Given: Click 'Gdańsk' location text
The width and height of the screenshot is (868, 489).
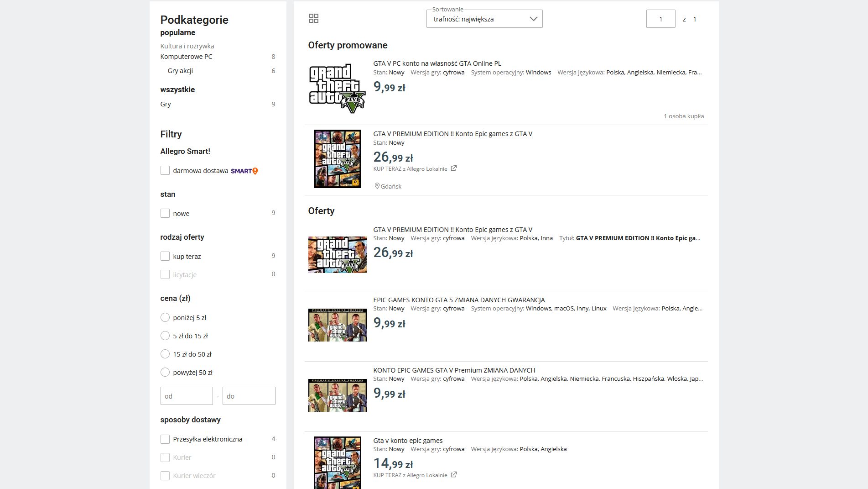Looking at the screenshot, I should pyautogui.click(x=391, y=186).
